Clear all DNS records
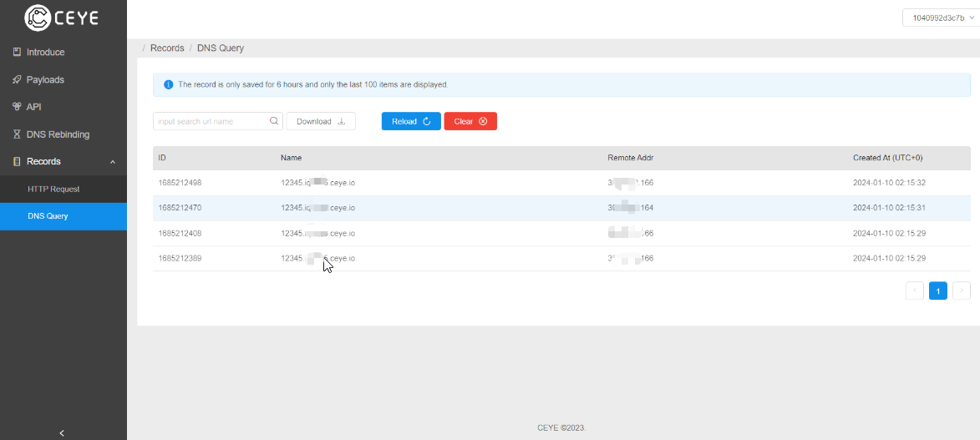 470,121
